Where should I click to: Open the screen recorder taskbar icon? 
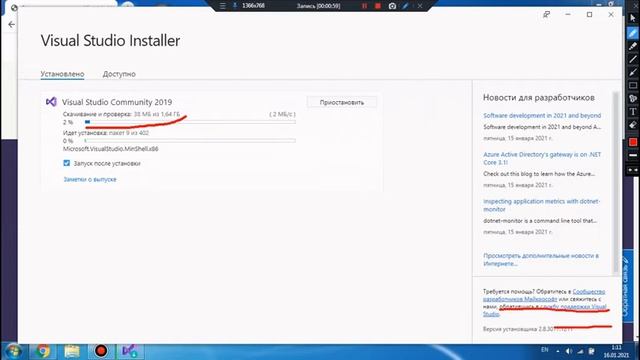pyautogui.click(x=101, y=351)
